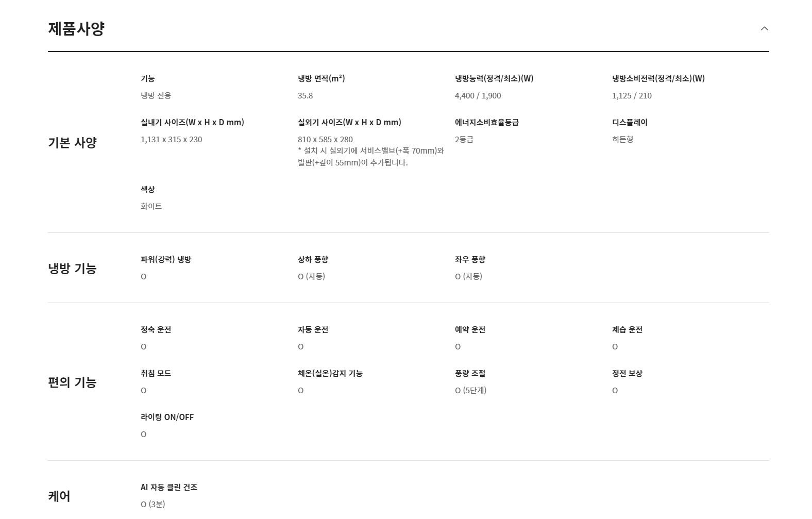This screenshot has width=812, height=519.
Task: Click the 1,125 / 210 power consumption value
Action: (632, 96)
